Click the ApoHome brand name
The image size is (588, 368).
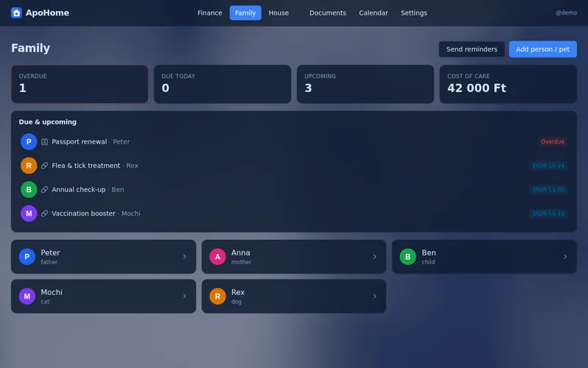(x=47, y=13)
